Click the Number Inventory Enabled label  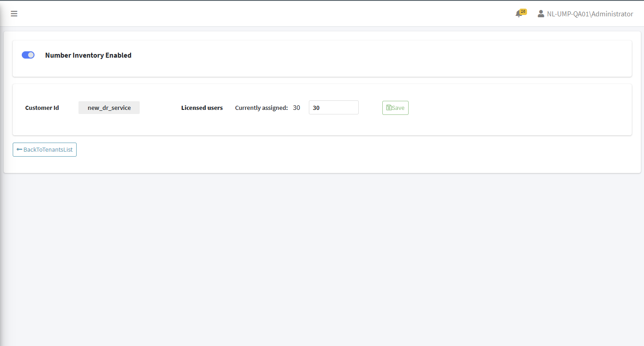pyautogui.click(x=88, y=55)
